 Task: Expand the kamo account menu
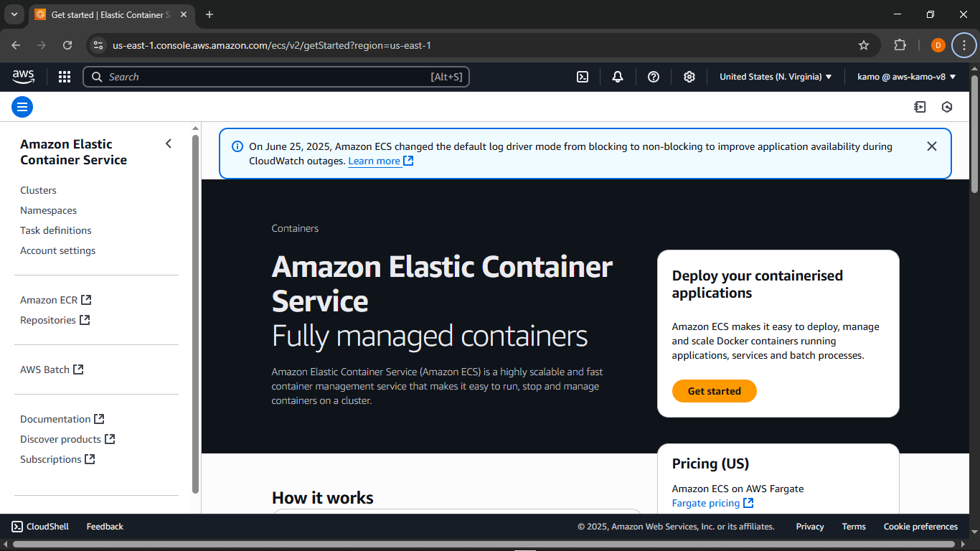coord(907,77)
